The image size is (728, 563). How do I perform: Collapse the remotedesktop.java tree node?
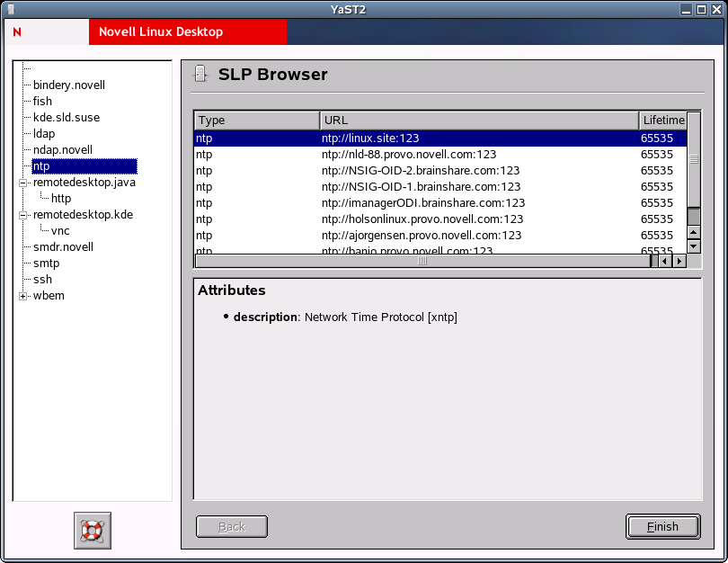click(x=22, y=183)
